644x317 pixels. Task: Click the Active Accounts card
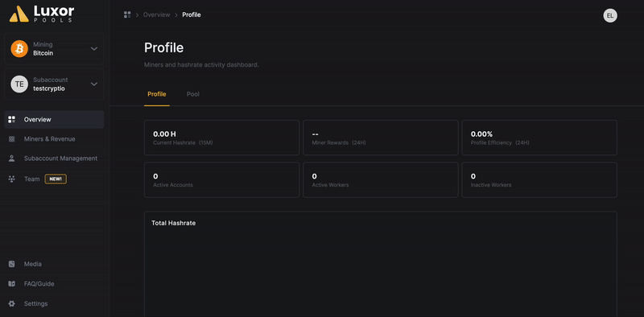pyautogui.click(x=222, y=180)
